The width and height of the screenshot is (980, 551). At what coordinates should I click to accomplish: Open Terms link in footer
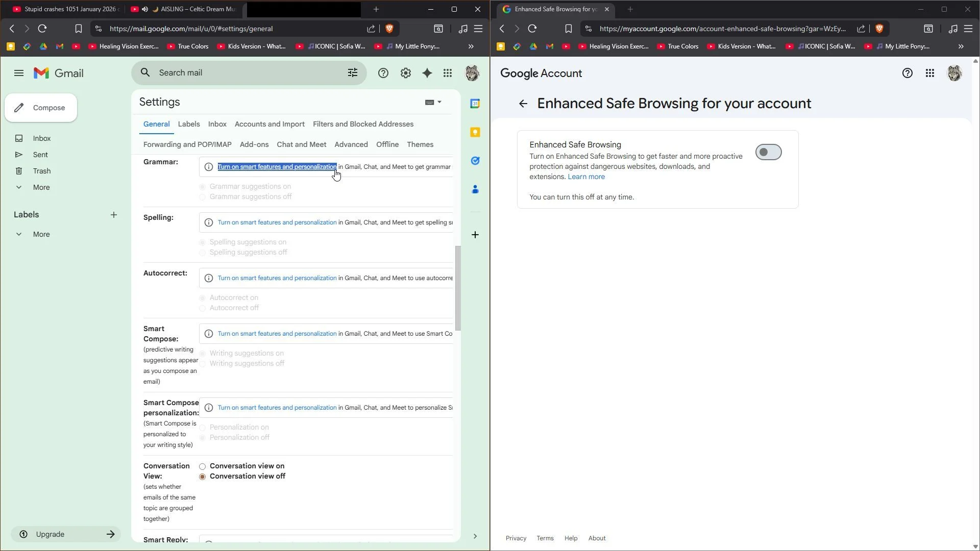pyautogui.click(x=545, y=538)
